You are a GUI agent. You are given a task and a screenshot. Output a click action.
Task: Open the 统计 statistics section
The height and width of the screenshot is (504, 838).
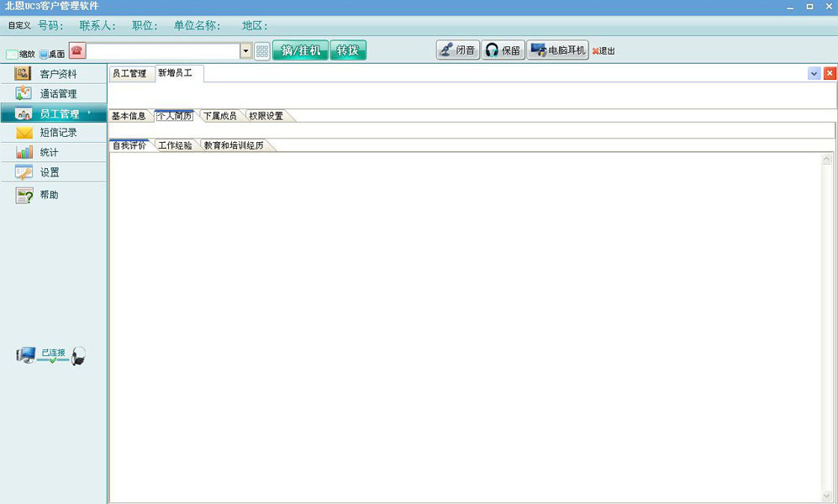[x=54, y=152]
